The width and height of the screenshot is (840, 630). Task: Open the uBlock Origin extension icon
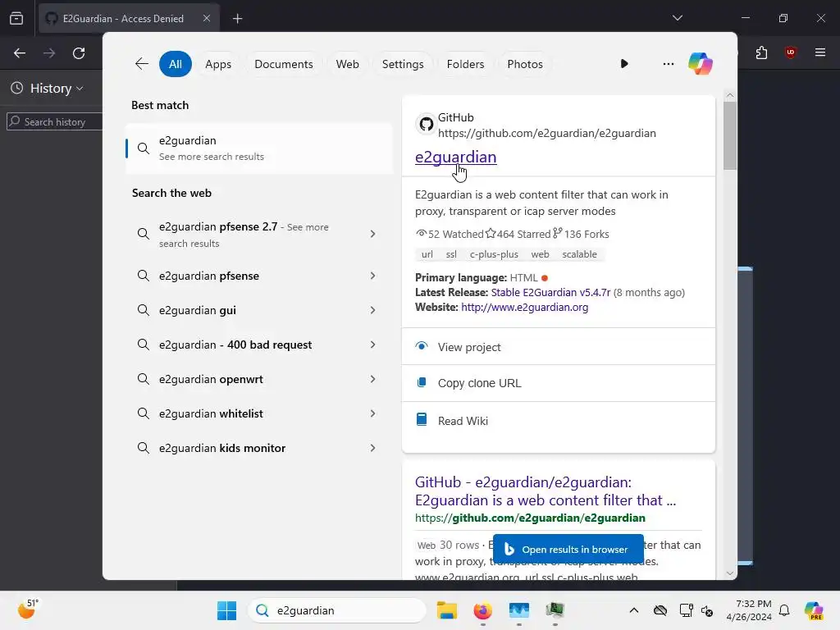(791, 52)
